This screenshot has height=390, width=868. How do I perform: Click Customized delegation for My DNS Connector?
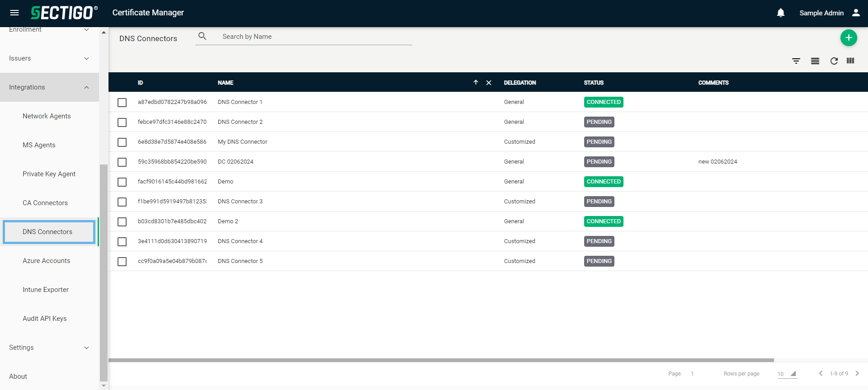click(519, 142)
